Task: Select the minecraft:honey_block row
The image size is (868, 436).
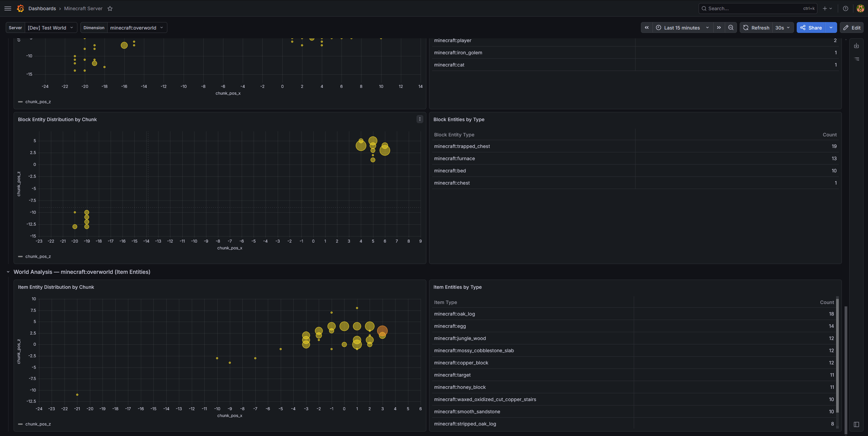Action: pyautogui.click(x=633, y=387)
